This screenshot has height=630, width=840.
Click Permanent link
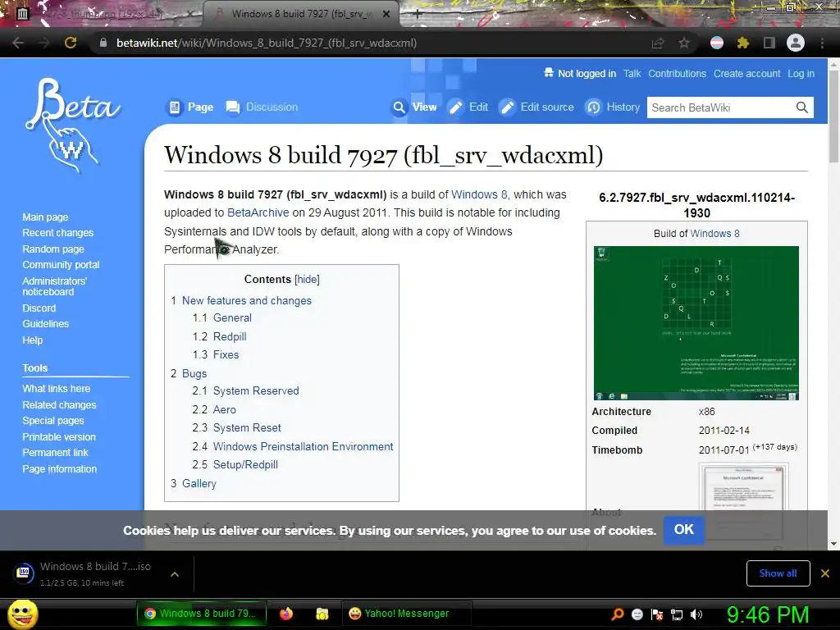coord(55,453)
